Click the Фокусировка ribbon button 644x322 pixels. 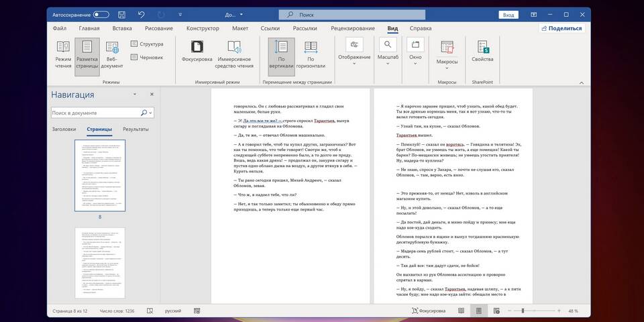tap(197, 54)
